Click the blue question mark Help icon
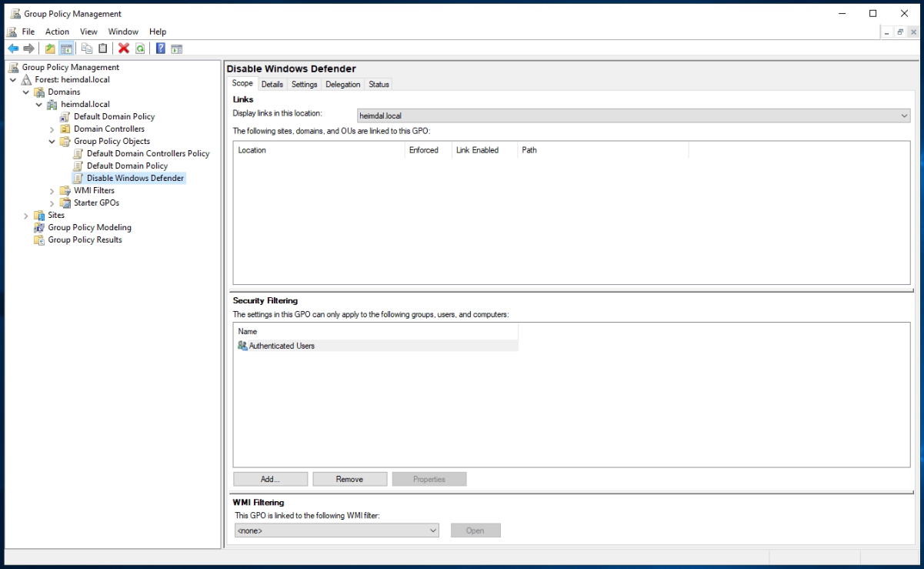924x569 pixels. (x=161, y=49)
